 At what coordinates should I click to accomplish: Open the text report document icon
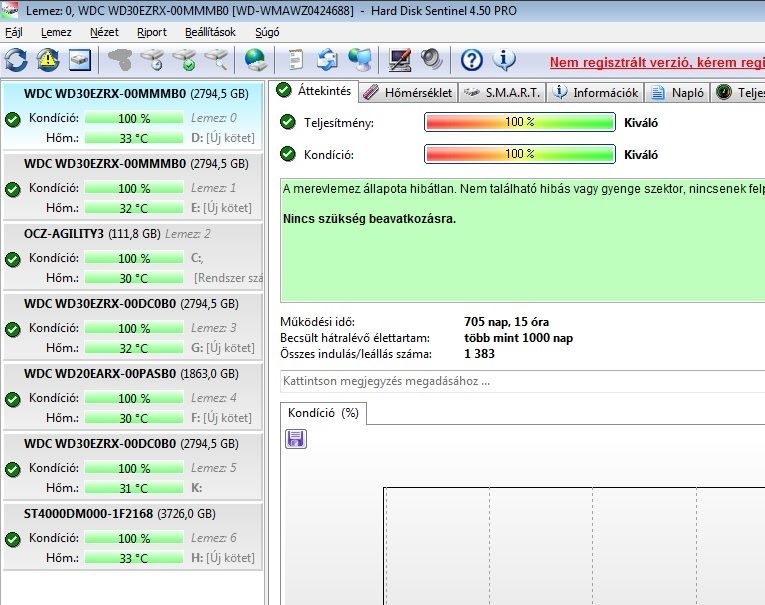click(295, 60)
